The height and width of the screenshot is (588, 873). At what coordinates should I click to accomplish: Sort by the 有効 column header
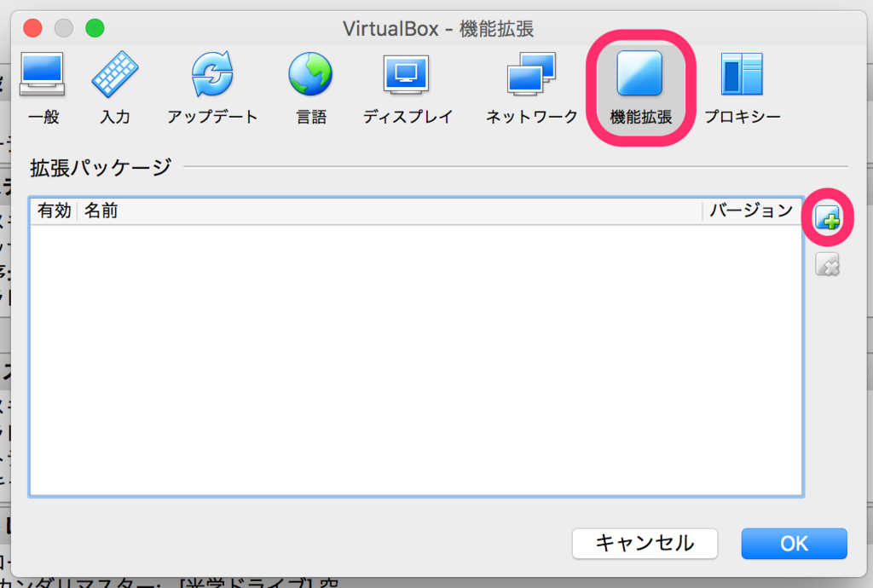coord(54,210)
